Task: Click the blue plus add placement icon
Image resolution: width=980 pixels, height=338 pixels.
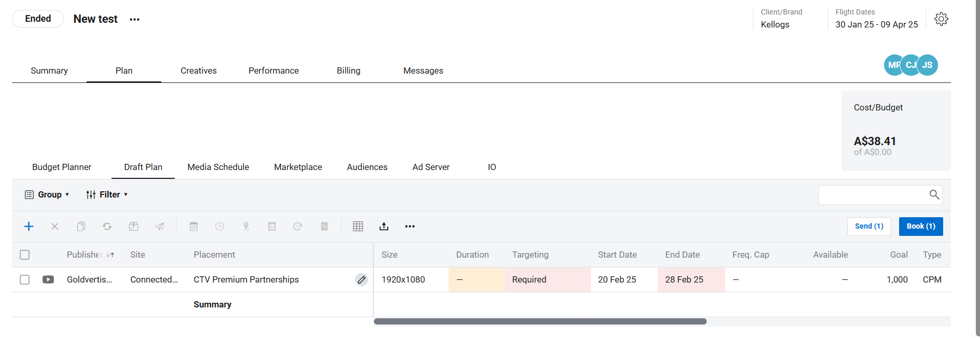Action: (x=29, y=227)
